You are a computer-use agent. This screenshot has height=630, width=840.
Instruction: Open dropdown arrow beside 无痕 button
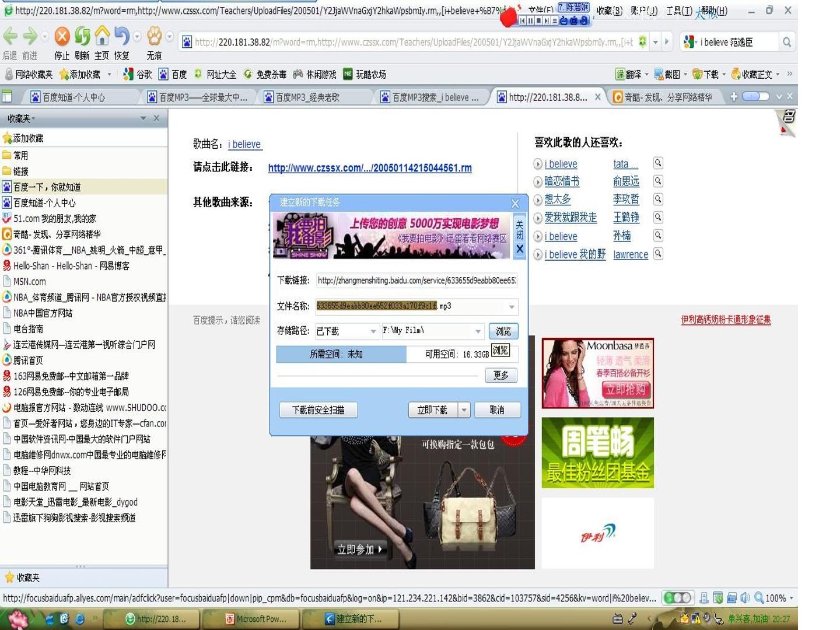[170, 37]
